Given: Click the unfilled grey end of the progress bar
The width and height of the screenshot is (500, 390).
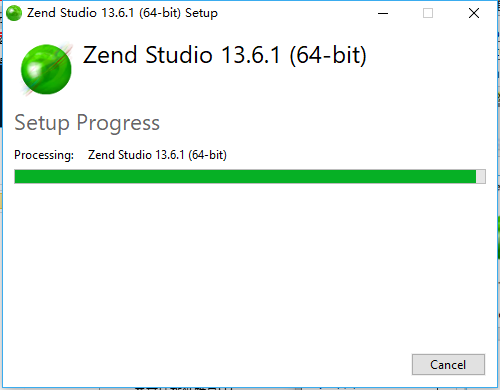Looking at the screenshot, I should (480, 176).
